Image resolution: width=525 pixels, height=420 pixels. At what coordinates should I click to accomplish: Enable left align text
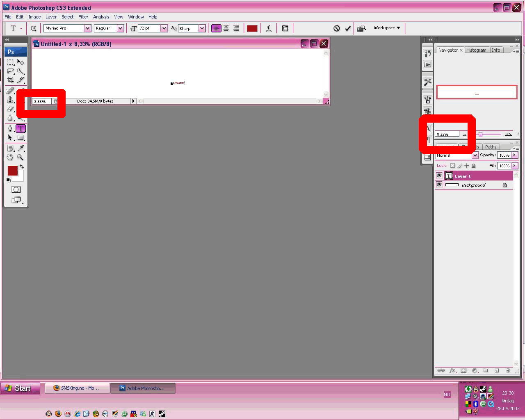point(216,28)
